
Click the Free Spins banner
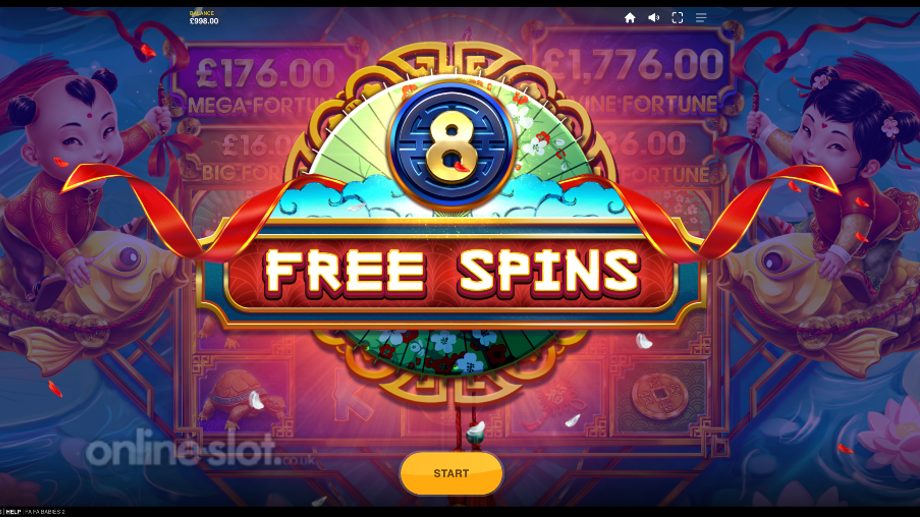click(x=451, y=272)
